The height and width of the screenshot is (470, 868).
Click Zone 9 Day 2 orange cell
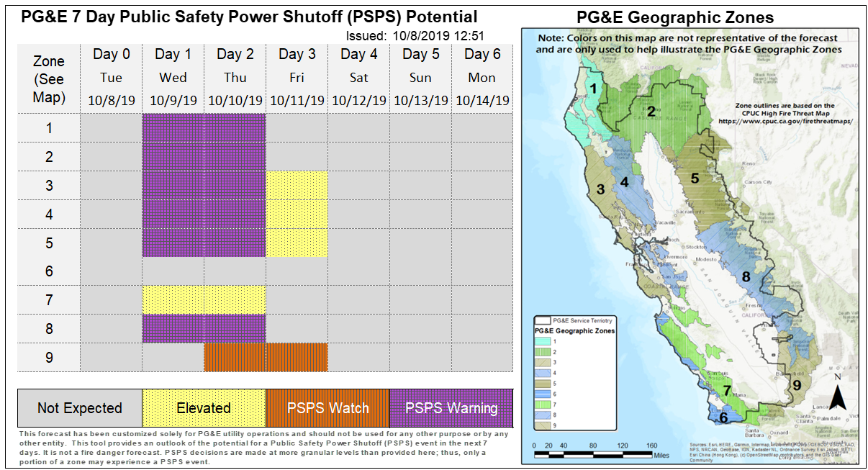click(x=235, y=357)
